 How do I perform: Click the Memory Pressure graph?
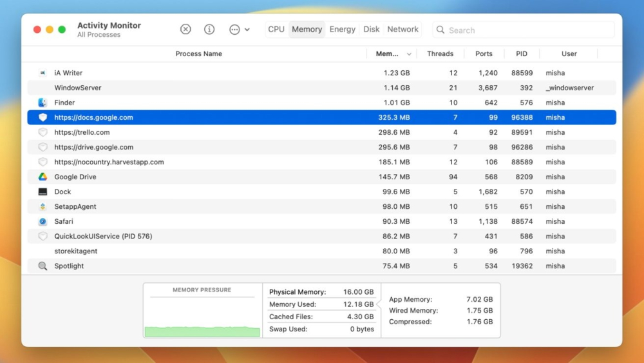tap(202, 317)
